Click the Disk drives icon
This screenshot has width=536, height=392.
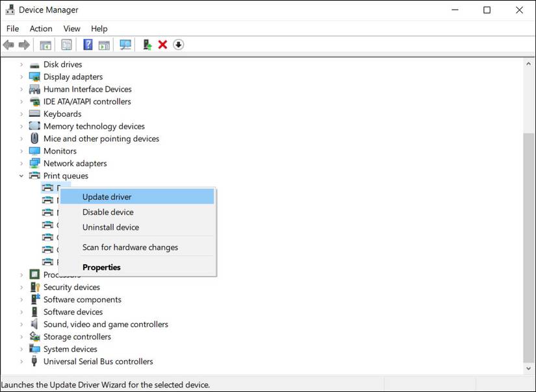[x=34, y=65]
